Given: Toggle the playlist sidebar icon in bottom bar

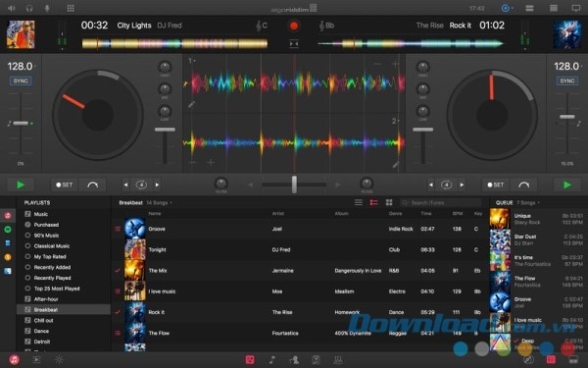Looking at the screenshot, I should coord(37,360).
